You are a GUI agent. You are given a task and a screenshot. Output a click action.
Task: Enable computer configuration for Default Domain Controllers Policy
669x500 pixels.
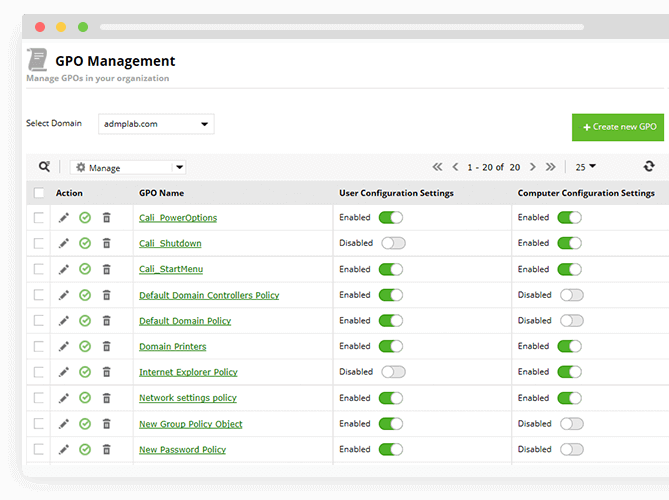coord(572,295)
